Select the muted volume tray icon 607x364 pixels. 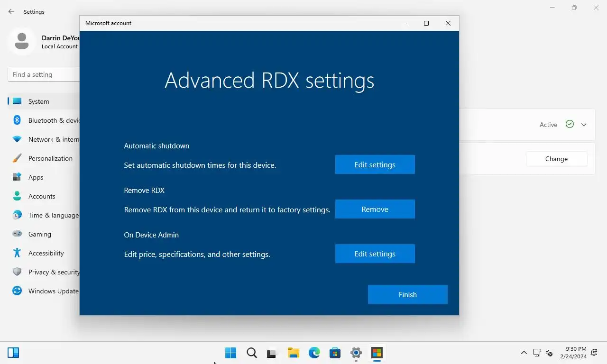tap(550, 353)
